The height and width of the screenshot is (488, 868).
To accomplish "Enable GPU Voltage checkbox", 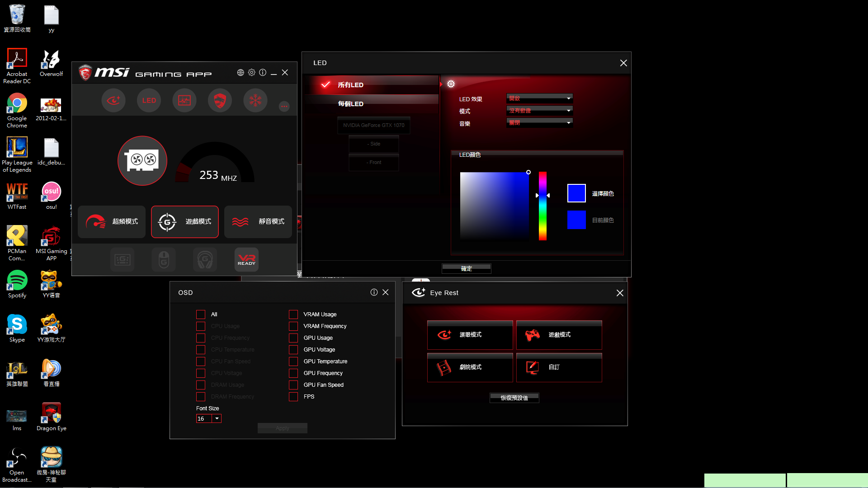I will pos(293,350).
